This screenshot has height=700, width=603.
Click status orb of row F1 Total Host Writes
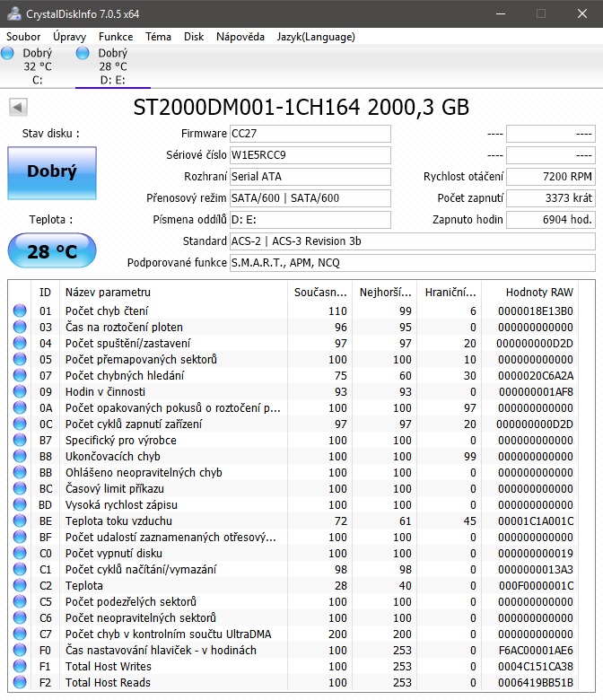click(20, 666)
